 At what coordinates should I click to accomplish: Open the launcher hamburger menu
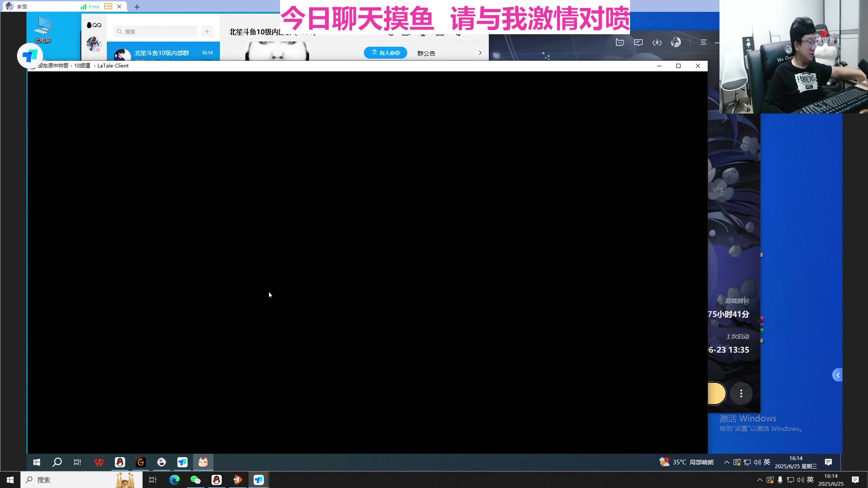click(x=704, y=42)
